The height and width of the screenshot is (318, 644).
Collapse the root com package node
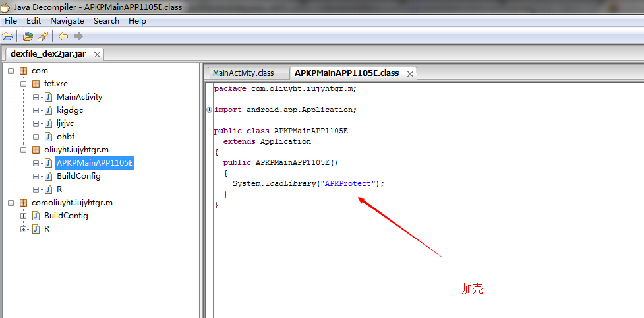click(11, 71)
